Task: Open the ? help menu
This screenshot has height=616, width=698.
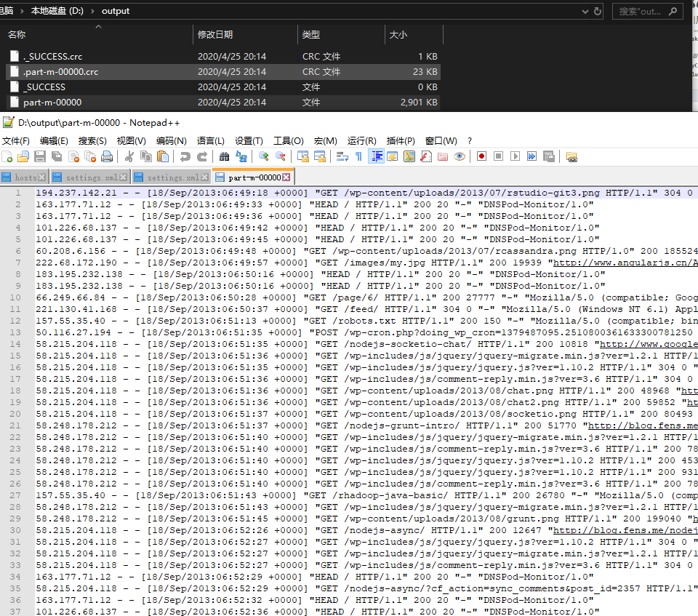Action: click(x=470, y=141)
